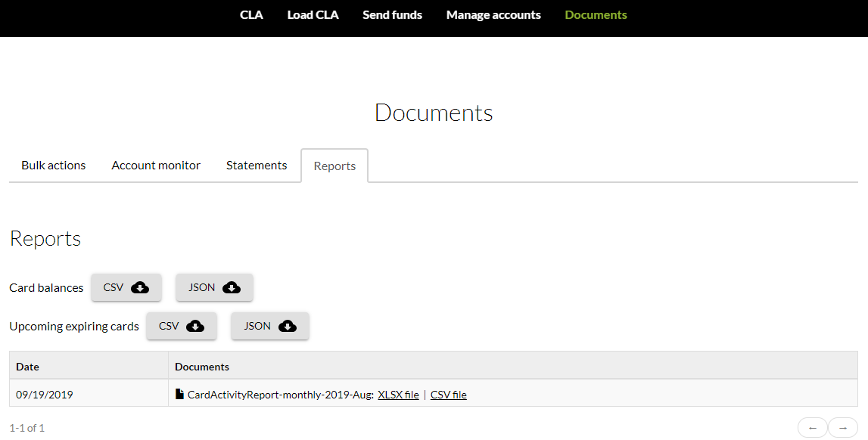Open the XLSX file link for CardActivityReport
This screenshot has width=868, height=440.
point(399,395)
